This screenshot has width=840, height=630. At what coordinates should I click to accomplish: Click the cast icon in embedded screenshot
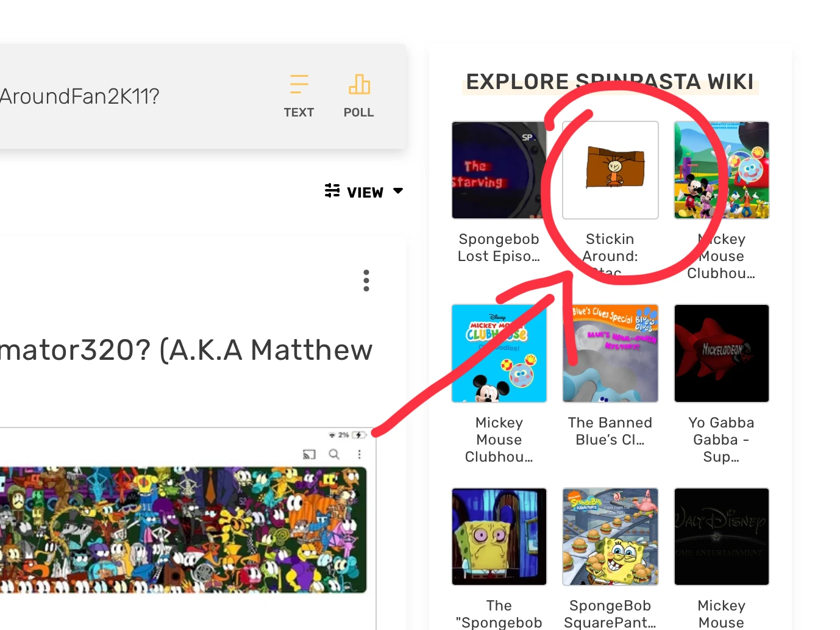(x=309, y=454)
